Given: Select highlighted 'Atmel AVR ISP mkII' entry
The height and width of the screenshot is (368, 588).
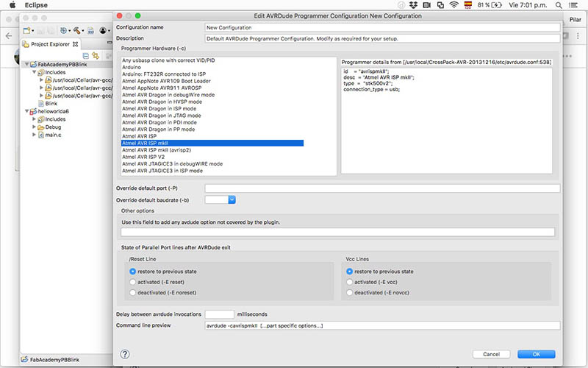Looking at the screenshot, I should pos(212,143).
